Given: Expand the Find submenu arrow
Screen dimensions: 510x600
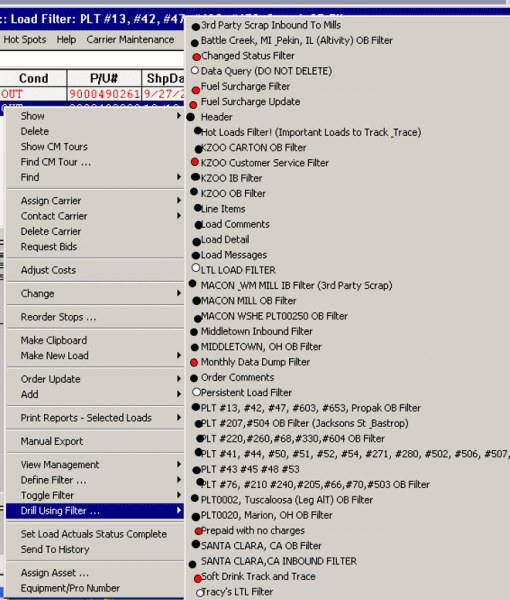Looking at the screenshot, I should 179,177.
